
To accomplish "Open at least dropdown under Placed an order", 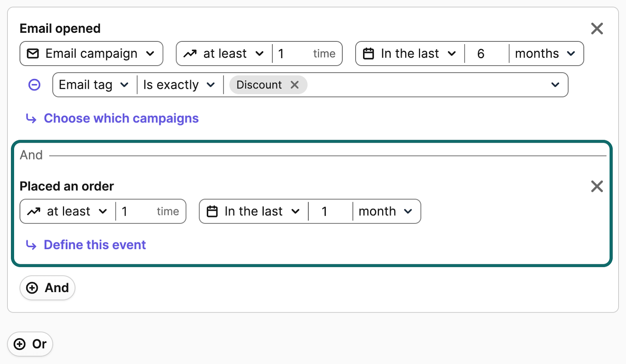I will tap(68, 212).
